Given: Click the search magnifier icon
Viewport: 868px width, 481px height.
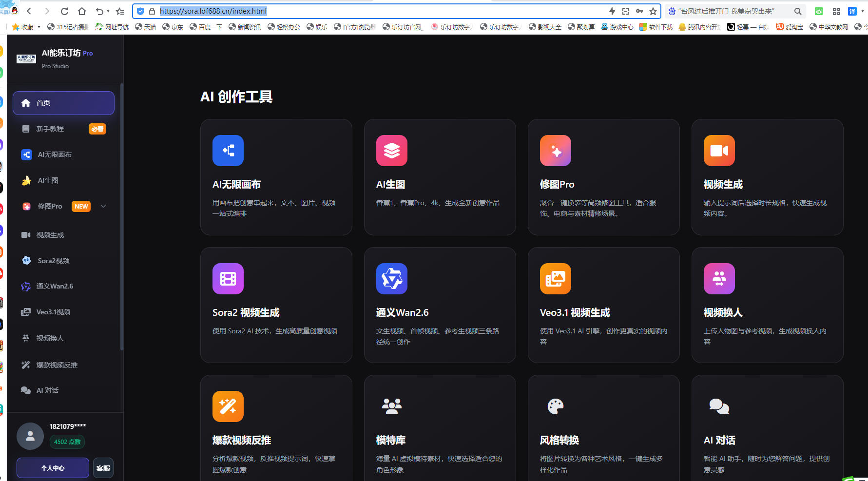Looking at the screenshot, I should tap(798, 11).
